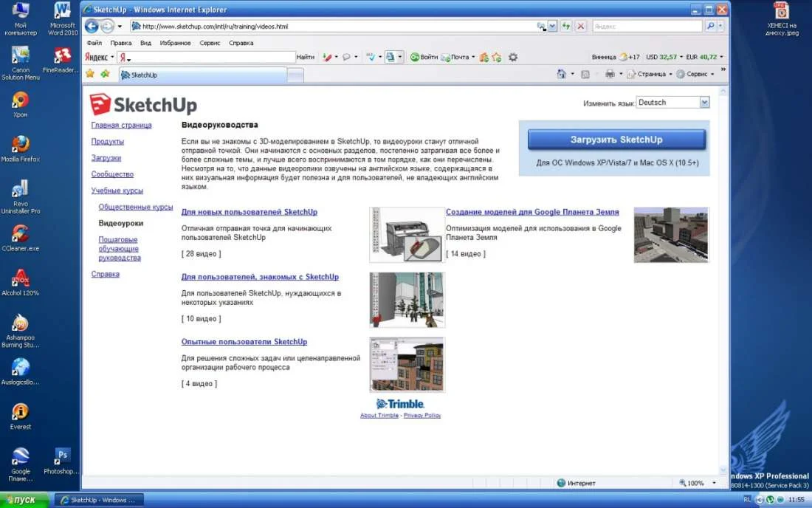
Task: Expand the Почта dropdown arrow
Action: click(473, 57)
